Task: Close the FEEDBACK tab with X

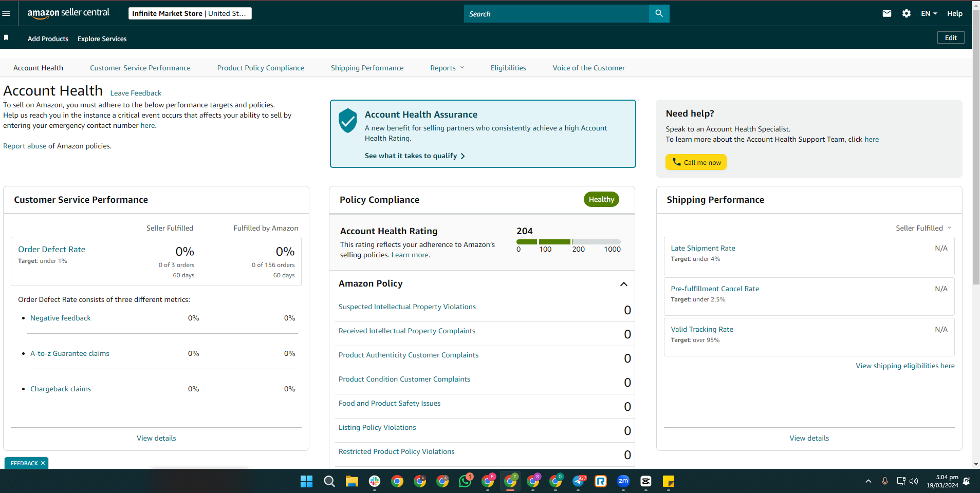Action: pyautogui.click(x=43, y=463)
